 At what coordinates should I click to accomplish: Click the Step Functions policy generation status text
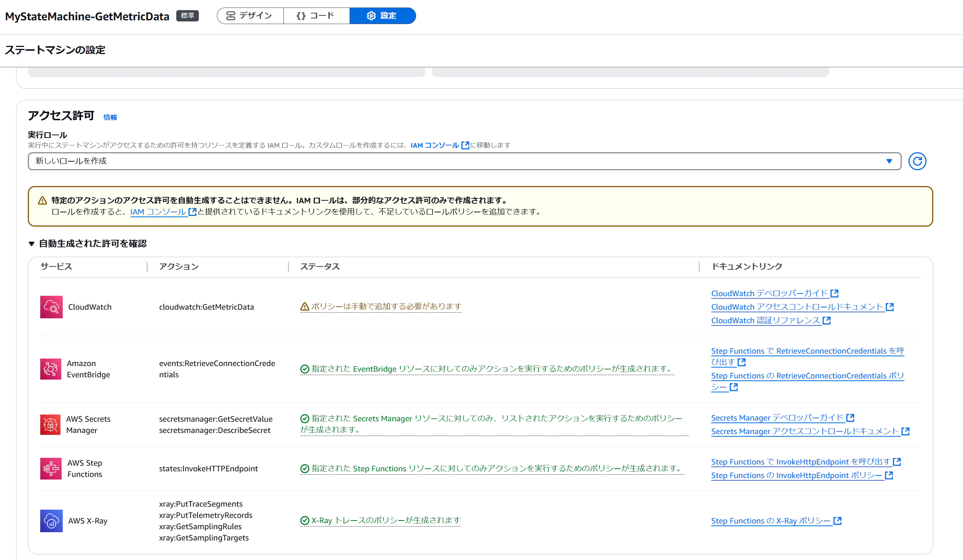[x=498, y=468]
